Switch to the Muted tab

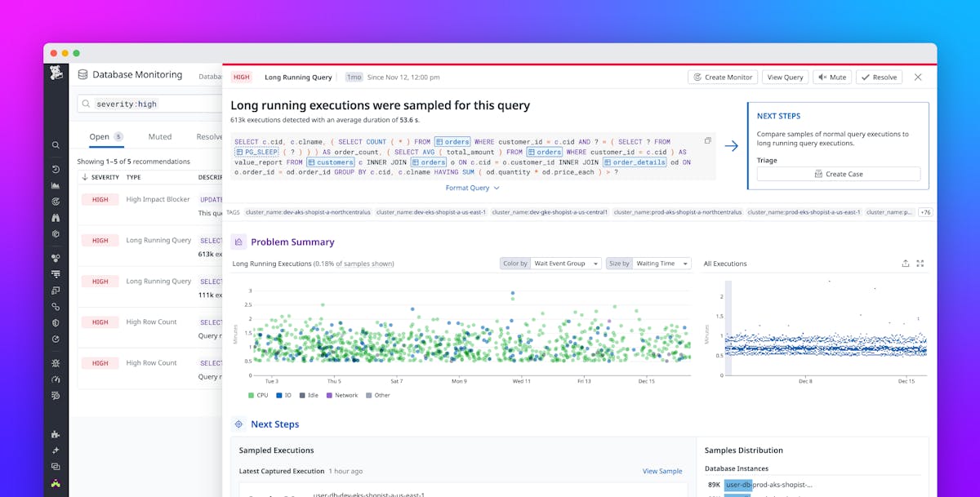point(160,136)
